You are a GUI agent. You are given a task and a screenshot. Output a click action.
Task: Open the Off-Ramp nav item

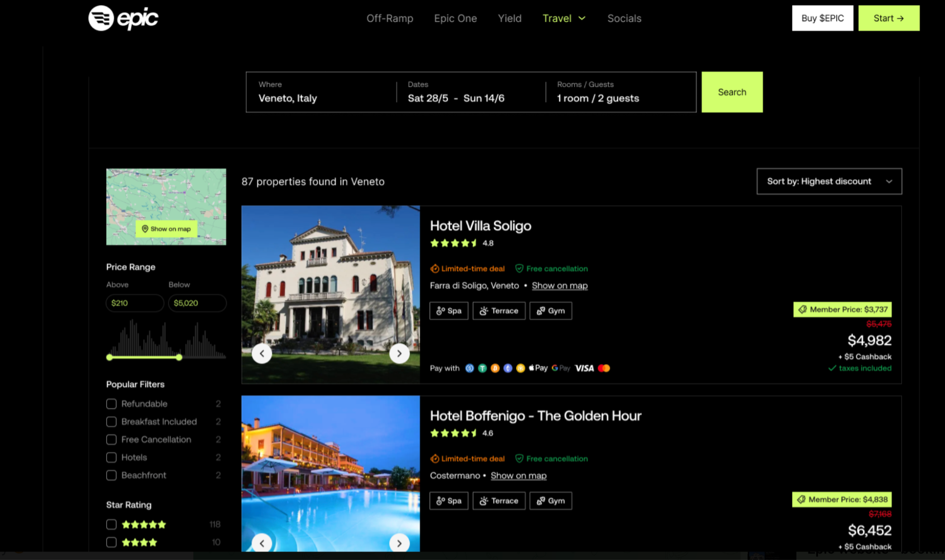[x=390, y=18]
